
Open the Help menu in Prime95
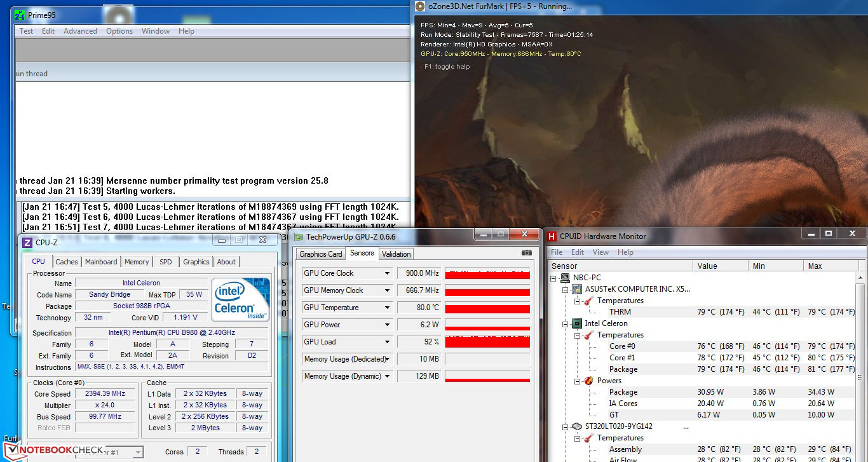(186, 31)
